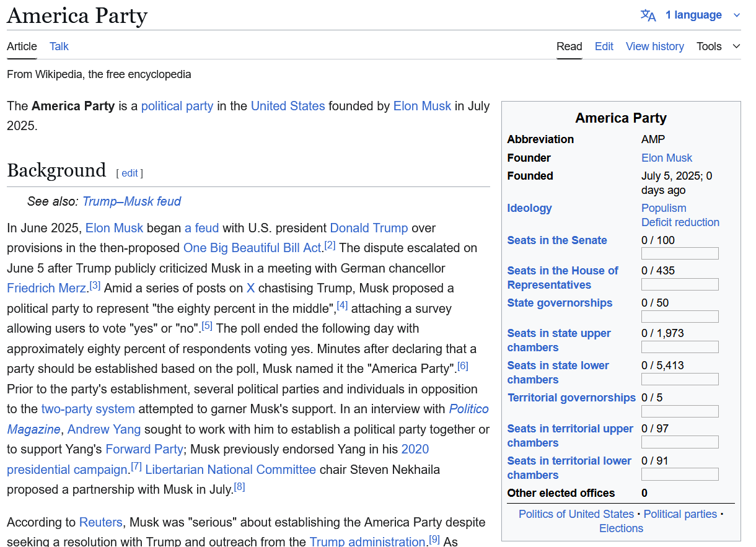Open the Donald Trump link
This screenshot has height=547, width=756.
click(x=369, y=228)
